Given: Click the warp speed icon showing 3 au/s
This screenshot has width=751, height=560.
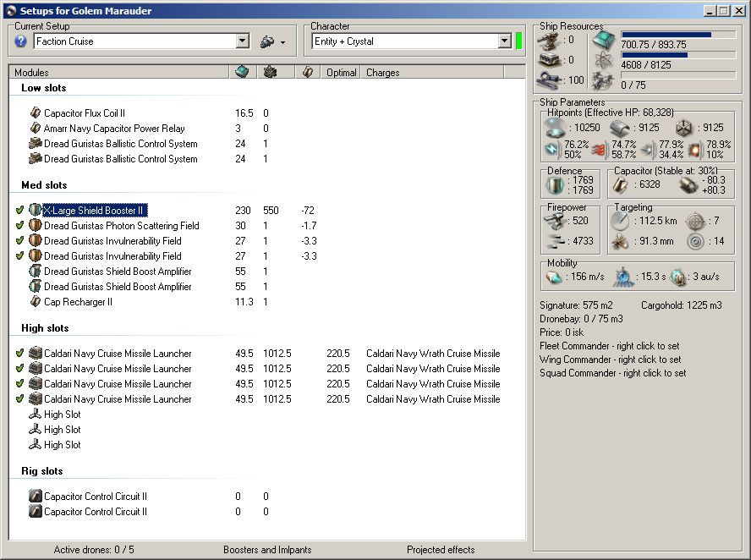Looking at the screenshot, I should [678, 277].
